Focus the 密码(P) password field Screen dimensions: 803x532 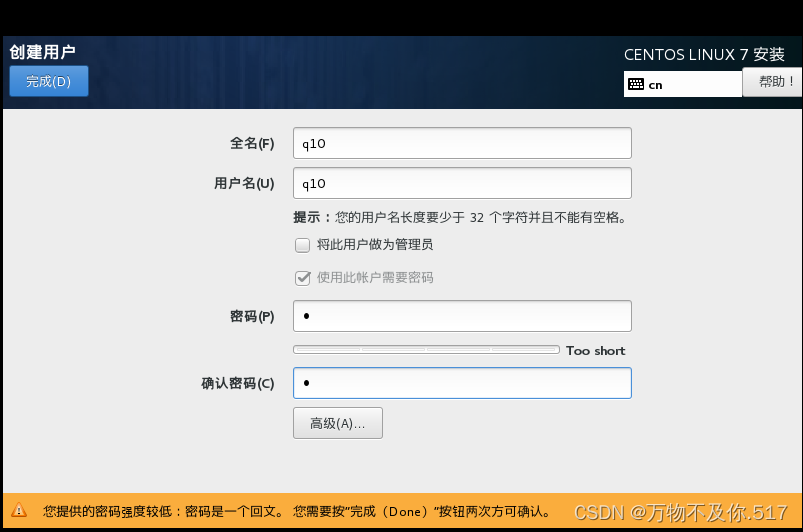click(462, 316)
